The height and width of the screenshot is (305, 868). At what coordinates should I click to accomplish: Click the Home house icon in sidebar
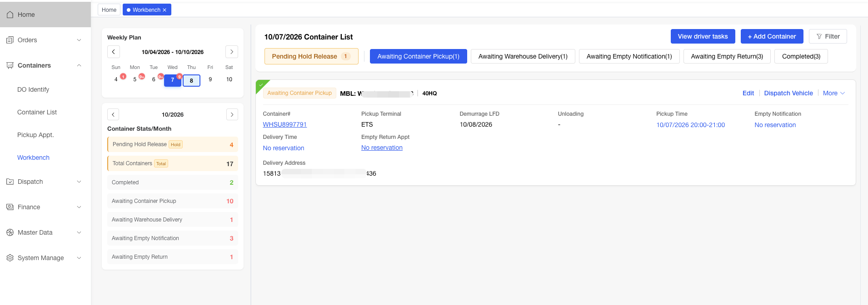point(10,15)
